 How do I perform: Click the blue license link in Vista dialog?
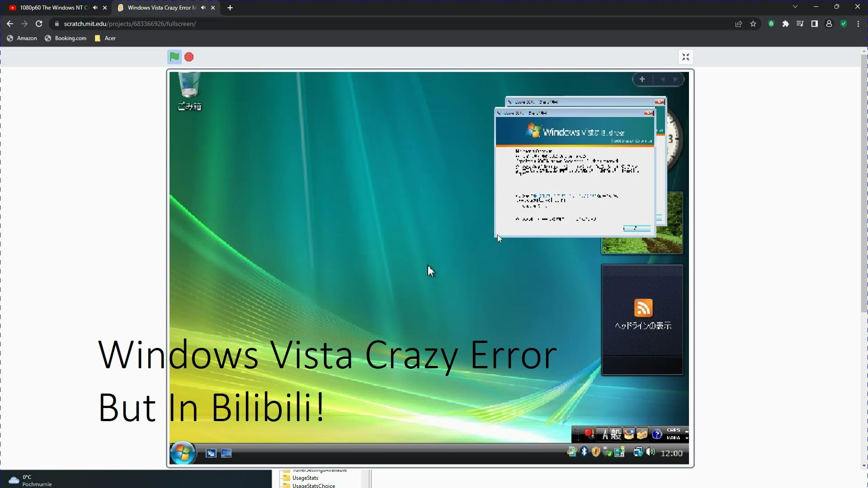pos(565,196)
